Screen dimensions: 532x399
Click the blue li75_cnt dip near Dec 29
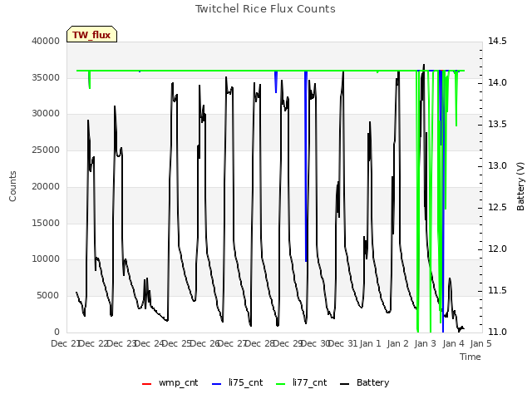tap(276, 82)
